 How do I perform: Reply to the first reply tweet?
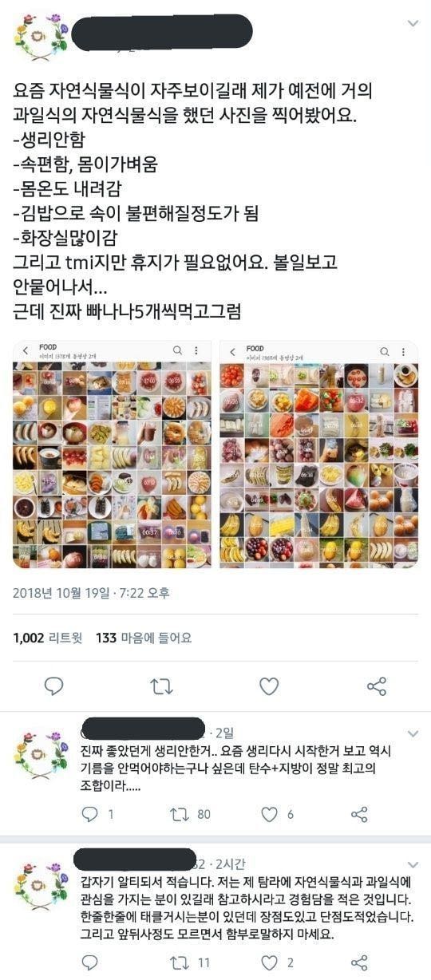point(91,814)
